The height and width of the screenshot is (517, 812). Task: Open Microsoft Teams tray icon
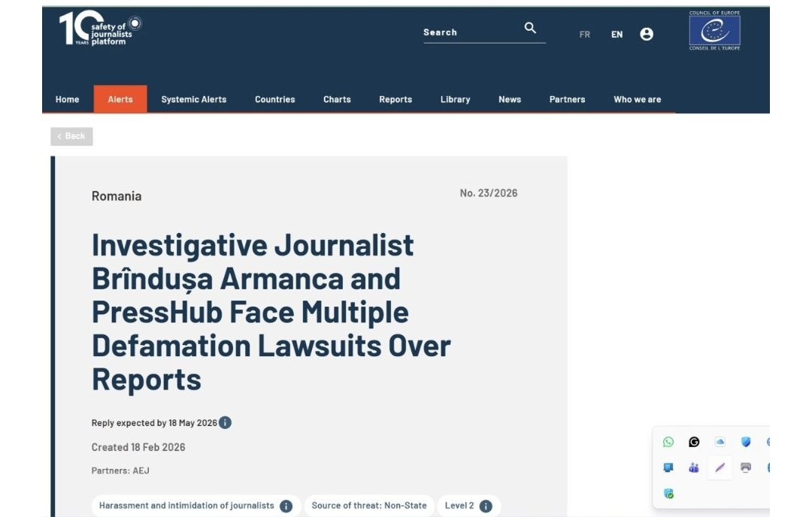(x=694, y=467)
